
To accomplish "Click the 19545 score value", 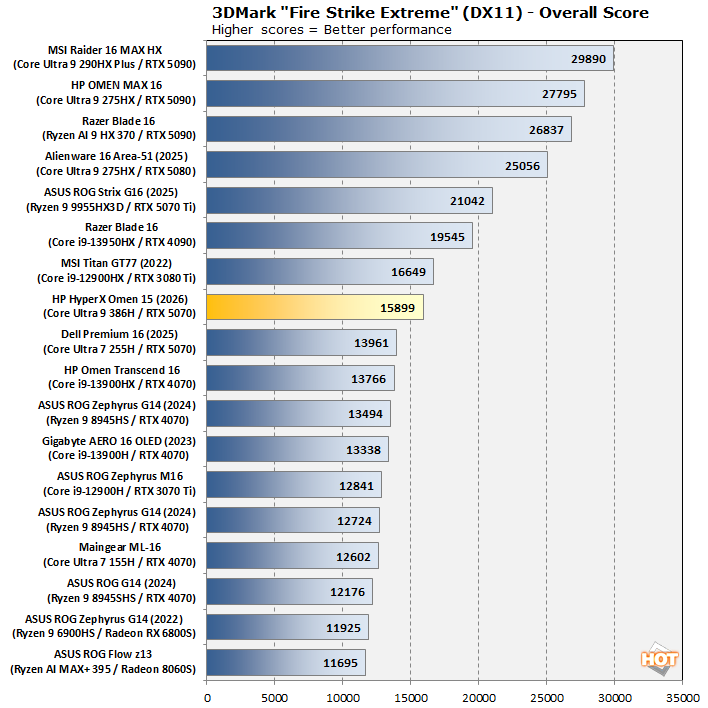I will (447, 237).
